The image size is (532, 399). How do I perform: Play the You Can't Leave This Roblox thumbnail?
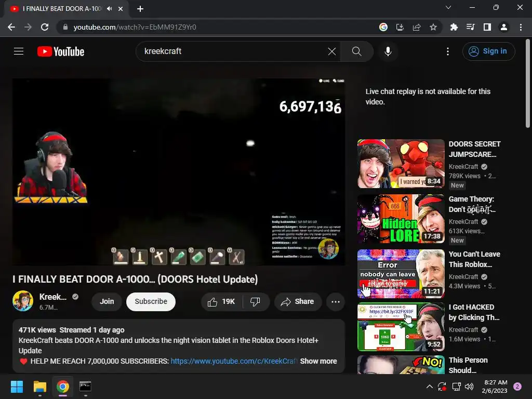401,274
